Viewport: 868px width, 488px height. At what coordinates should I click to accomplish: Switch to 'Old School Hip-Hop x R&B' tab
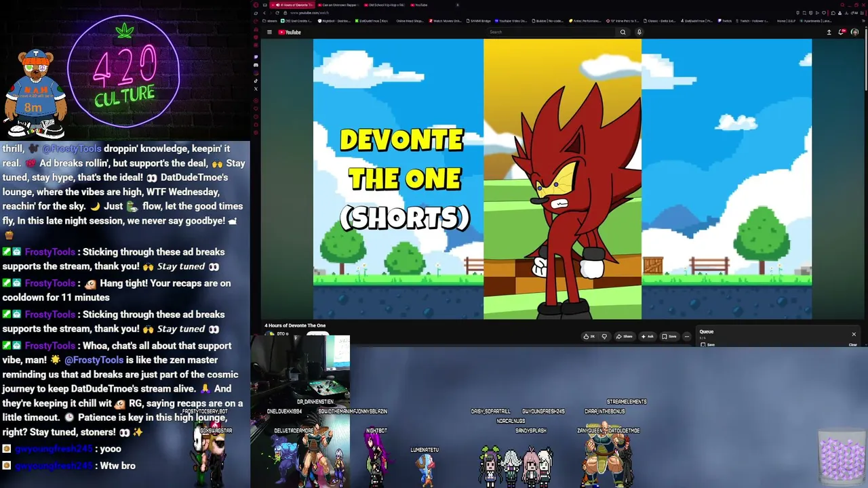click(x=384, y=5)
